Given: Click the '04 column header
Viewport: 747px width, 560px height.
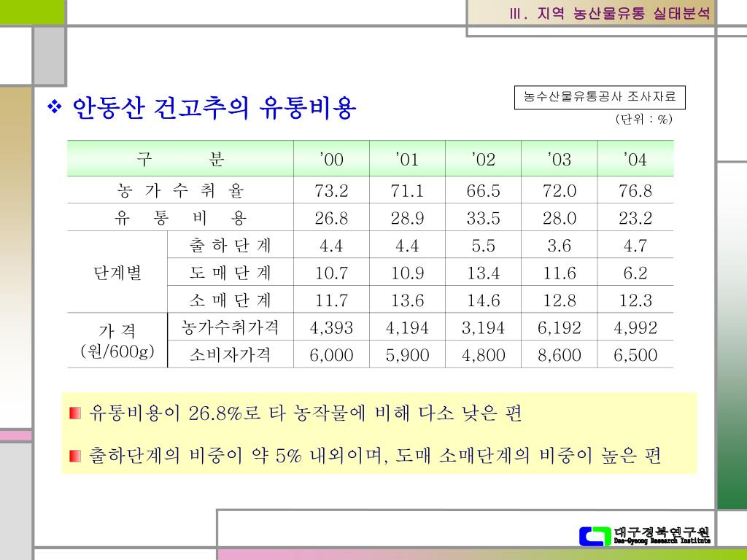Looking at the screenshot, I should pos(635,159).
